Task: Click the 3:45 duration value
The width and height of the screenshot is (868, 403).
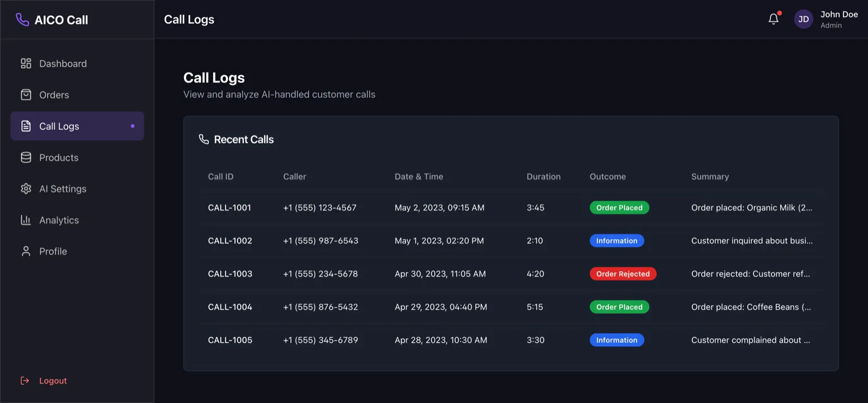Action: coord(535,208)
